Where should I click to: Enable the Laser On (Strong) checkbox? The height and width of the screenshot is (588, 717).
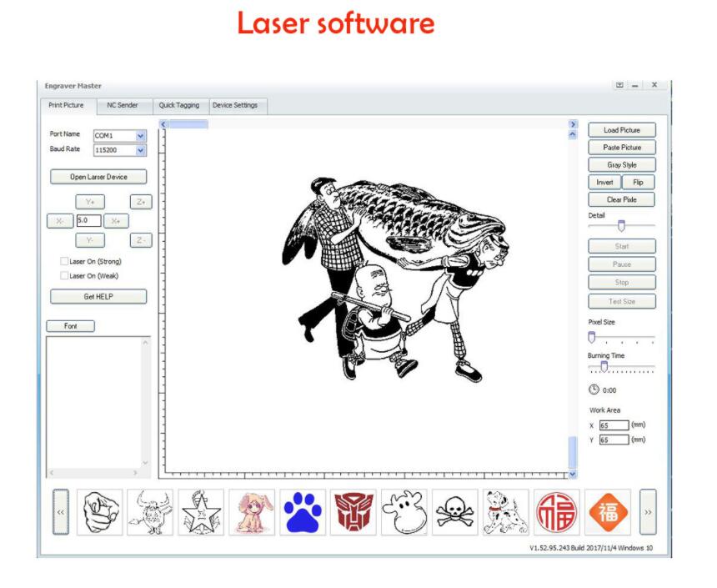tap(64, 261)
